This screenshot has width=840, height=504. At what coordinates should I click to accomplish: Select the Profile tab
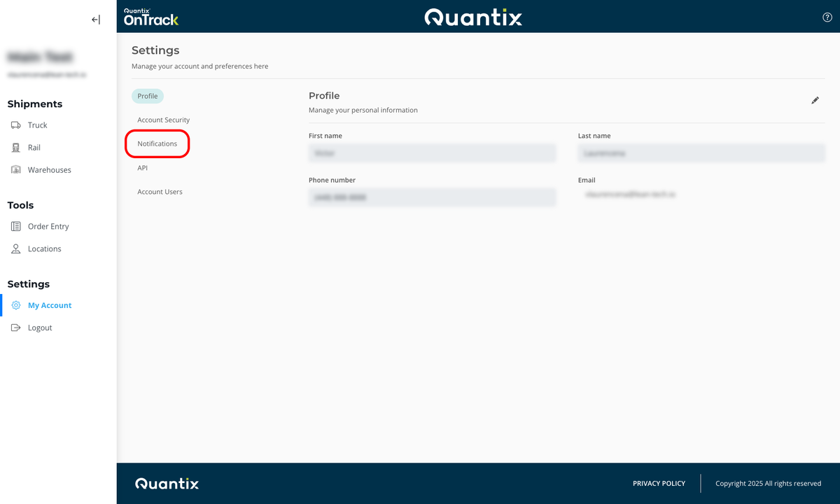147,96
